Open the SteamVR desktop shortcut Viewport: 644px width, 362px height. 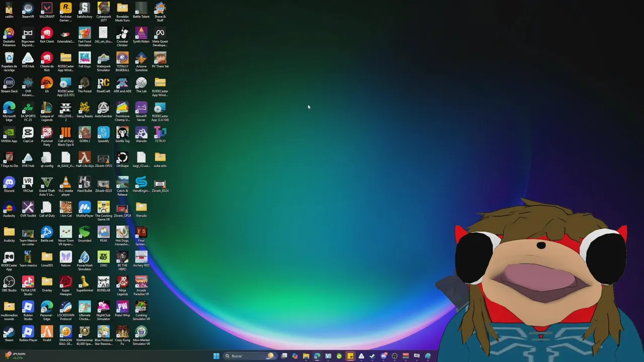(28, 11)
